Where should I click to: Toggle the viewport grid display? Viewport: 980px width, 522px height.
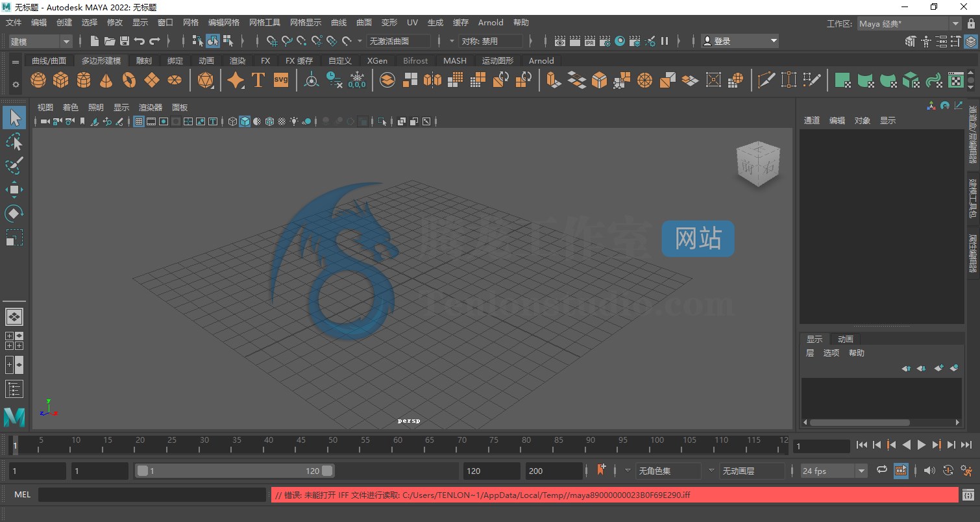click(x=139, y=121)
